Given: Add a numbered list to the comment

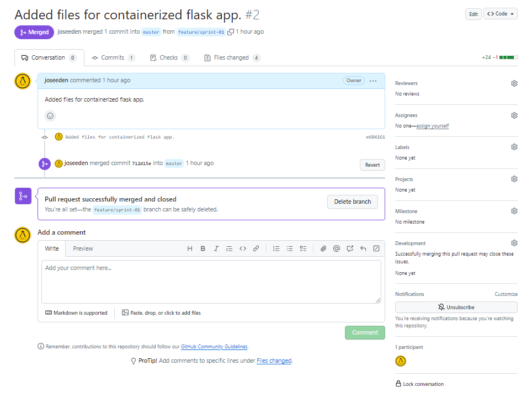Looking at the screenshot, I should pos(276,248).
